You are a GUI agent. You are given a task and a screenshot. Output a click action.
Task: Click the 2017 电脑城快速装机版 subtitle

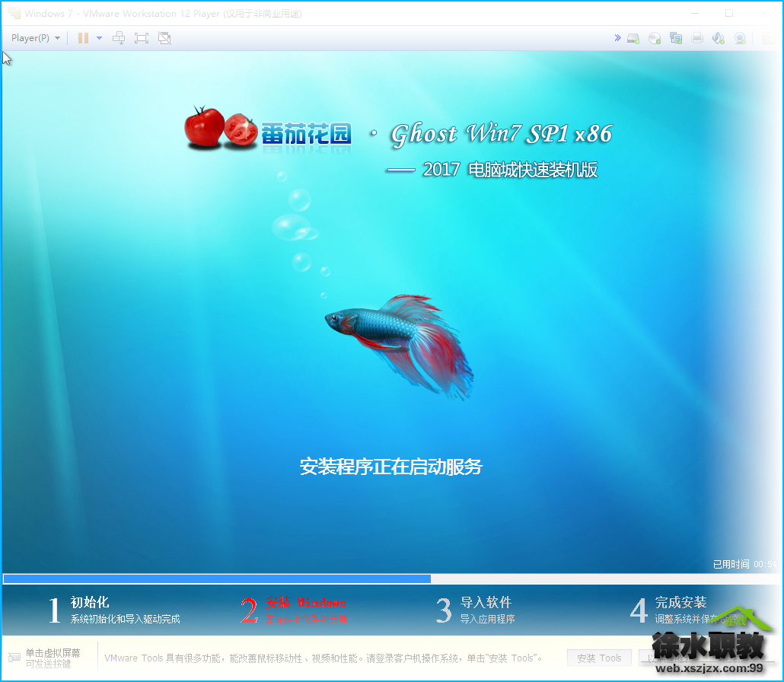[511, 170]
